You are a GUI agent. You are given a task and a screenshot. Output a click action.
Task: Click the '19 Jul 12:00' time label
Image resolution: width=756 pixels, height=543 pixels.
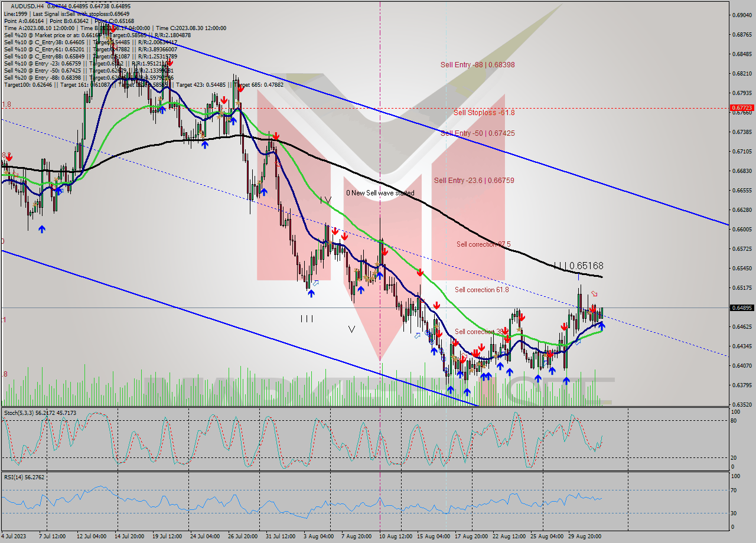[x=167, y=536]
